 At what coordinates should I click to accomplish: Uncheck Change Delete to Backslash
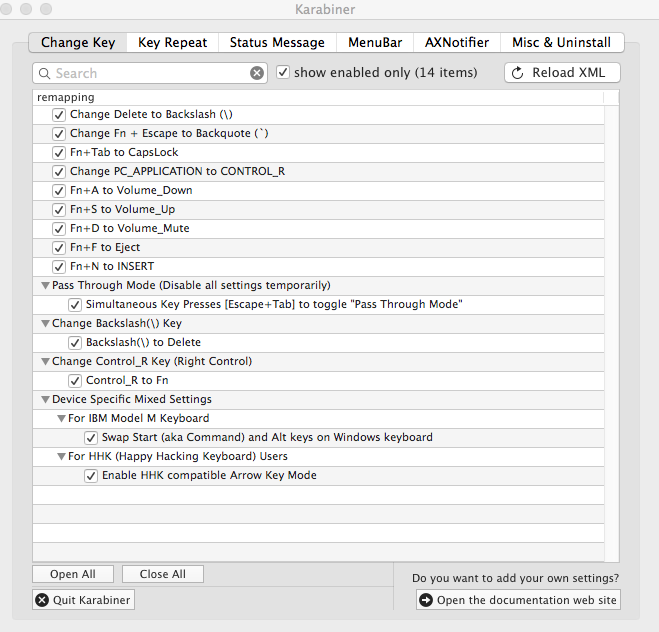(59, 114)
